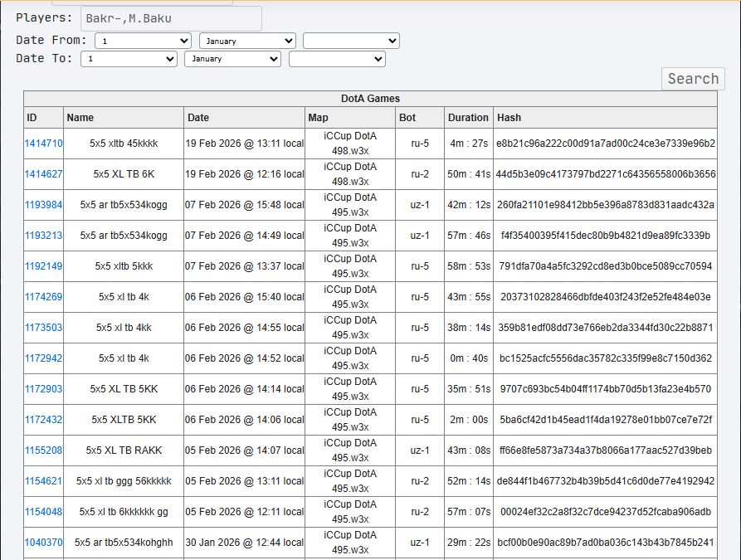Click hash starting with 44d5b3e09c41
Viewport: 741px width, 560px height.
[606, 174]
